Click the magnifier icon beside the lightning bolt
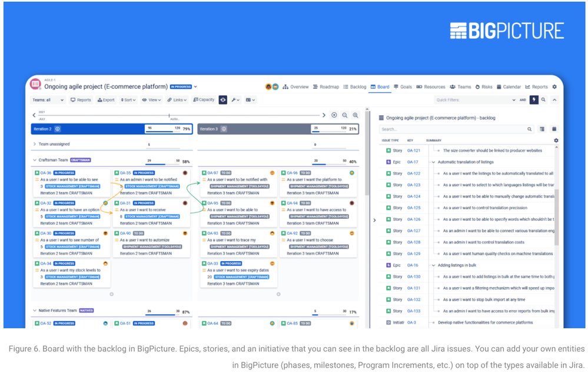Image resolution: width=588 pixels, height=373 pixels. pyautogui.click(x=543, y=99)
